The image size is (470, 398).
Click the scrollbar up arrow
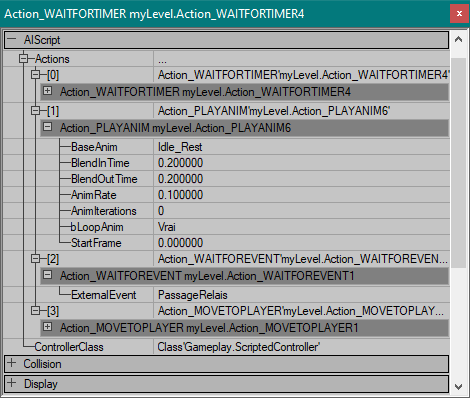coord(458,39)
